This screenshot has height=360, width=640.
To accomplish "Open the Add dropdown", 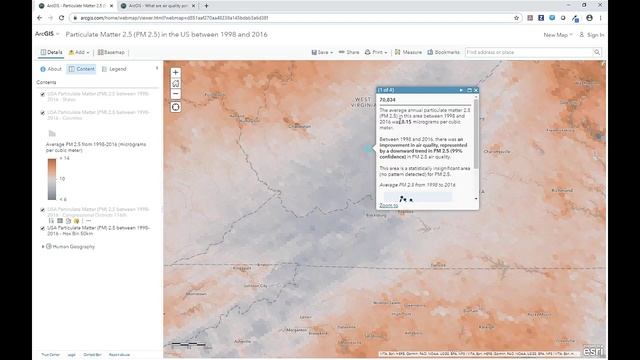I will pyautogui.click(x=79, y=52).
